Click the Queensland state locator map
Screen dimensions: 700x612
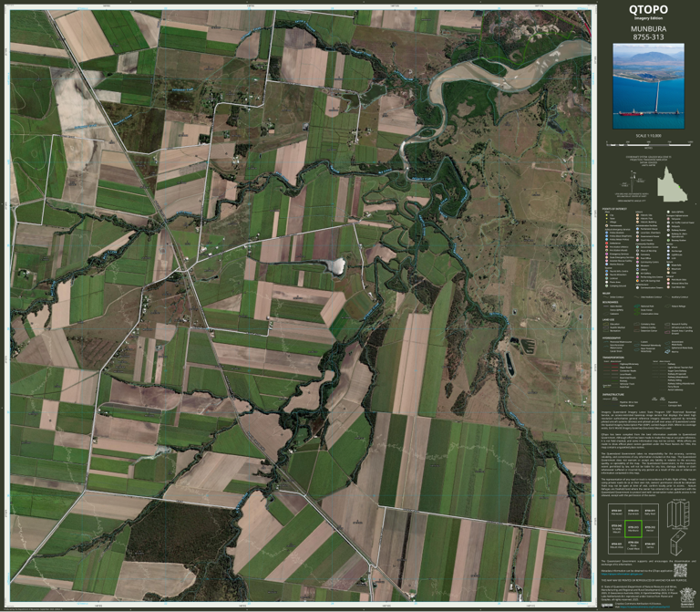(x=673, y=184)
